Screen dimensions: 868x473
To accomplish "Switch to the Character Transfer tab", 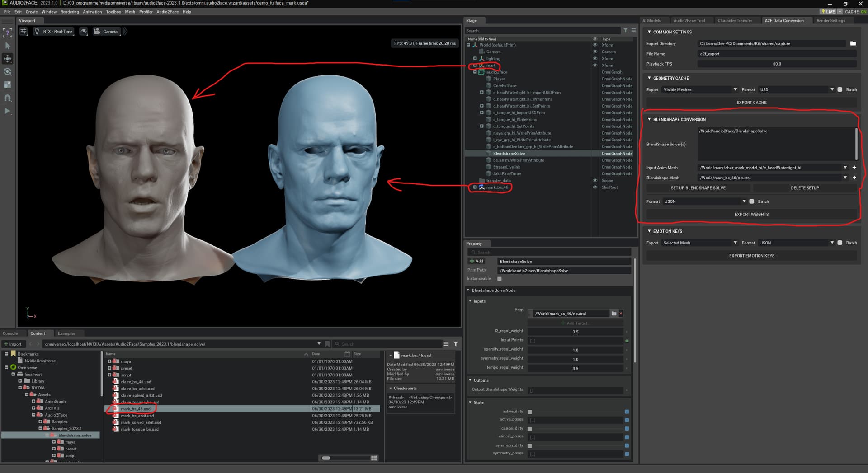I will [x=735, y=20].
